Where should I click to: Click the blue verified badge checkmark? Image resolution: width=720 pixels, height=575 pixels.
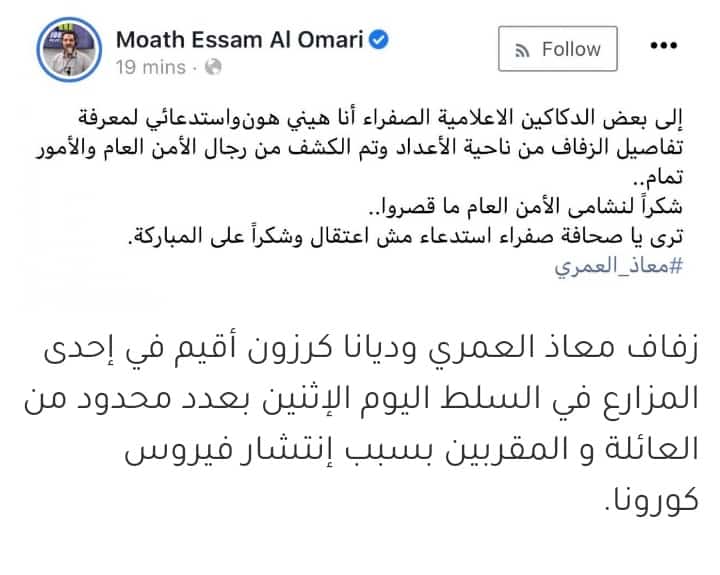point(379,39)
